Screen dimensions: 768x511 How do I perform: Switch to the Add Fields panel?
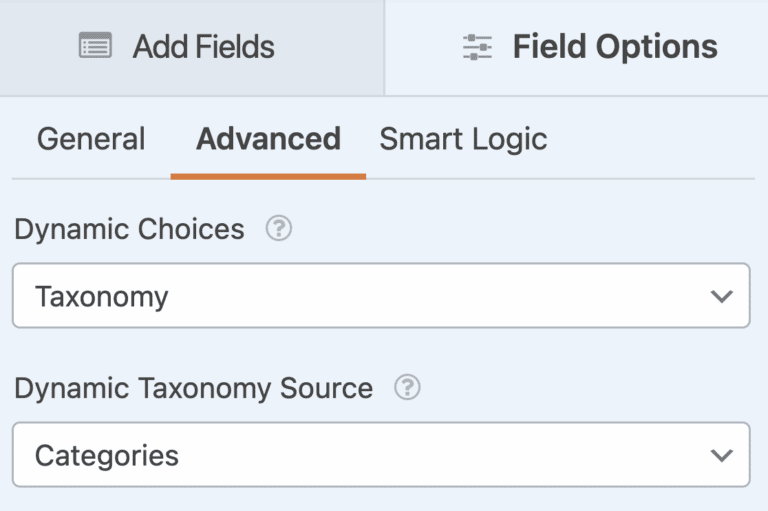191,47
